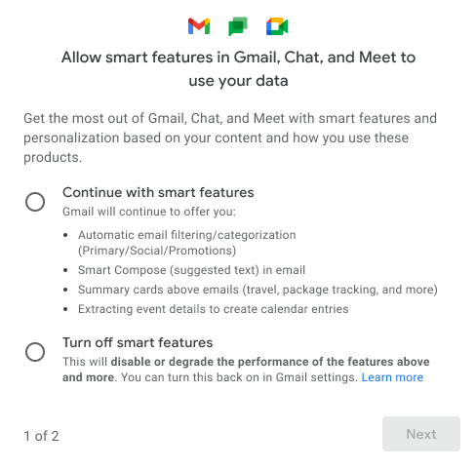Click the Gmail envelope logo
The height and width of the screenshot is (470, 476).
click(199, 26)
